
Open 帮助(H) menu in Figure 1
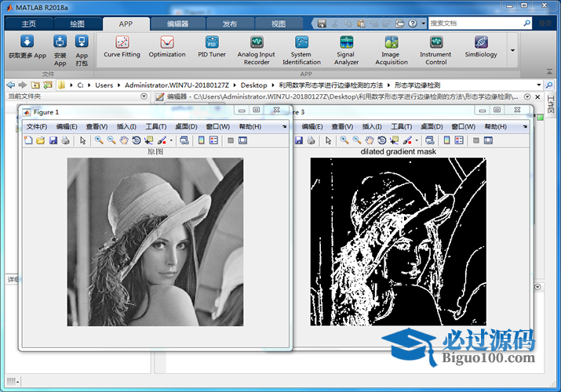coord(250,126)
